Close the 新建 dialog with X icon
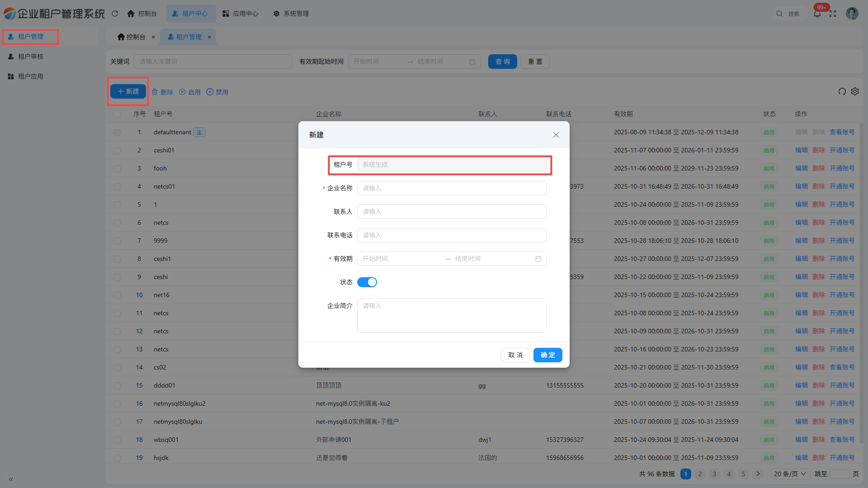The width and height of the screenshot is (868, 488). [x=556, y=135]
